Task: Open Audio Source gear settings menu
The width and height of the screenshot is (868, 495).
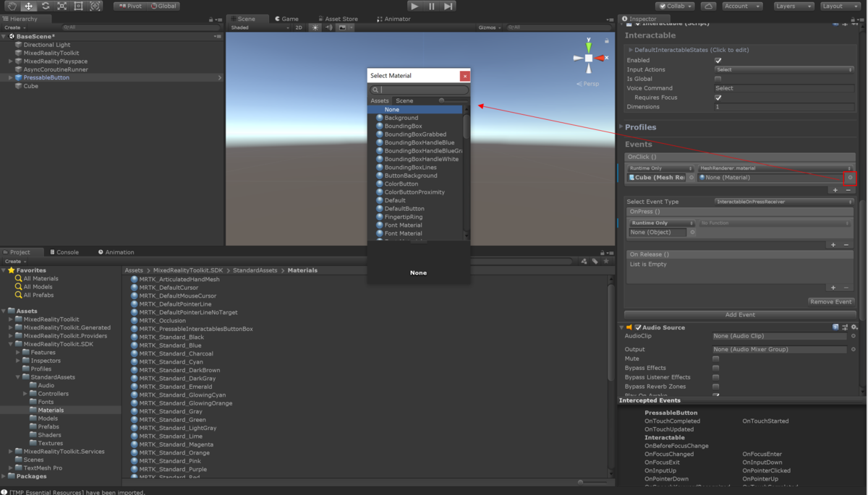Action: 855,327
